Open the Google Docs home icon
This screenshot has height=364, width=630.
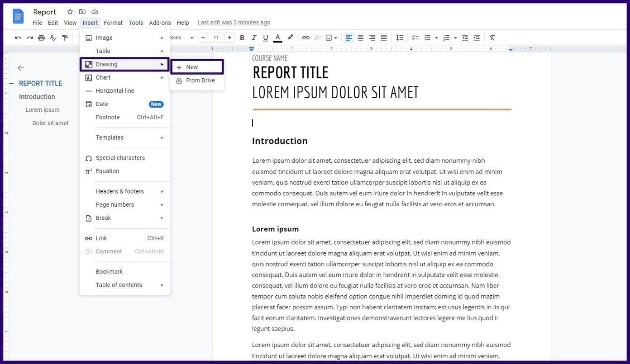18,17
